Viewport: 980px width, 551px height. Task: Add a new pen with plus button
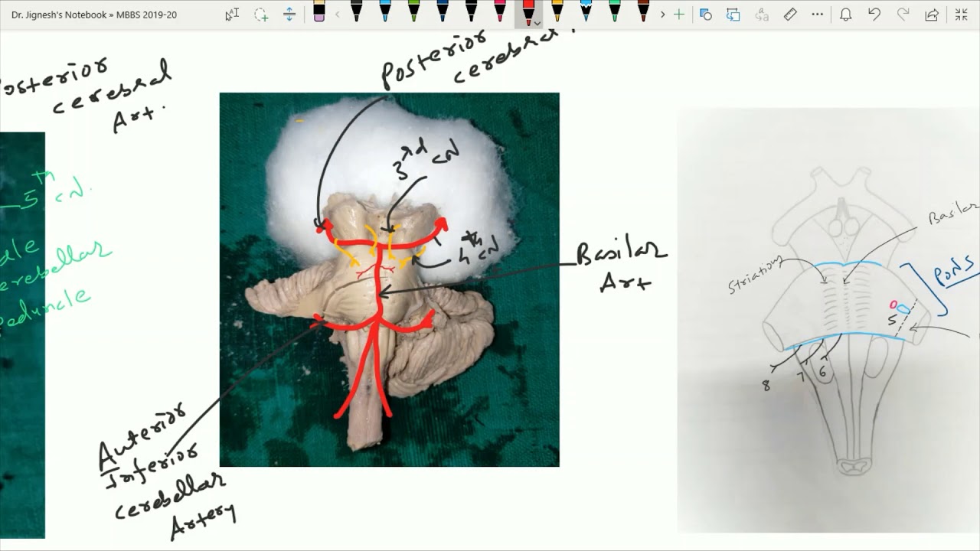[x=678, y=15]
